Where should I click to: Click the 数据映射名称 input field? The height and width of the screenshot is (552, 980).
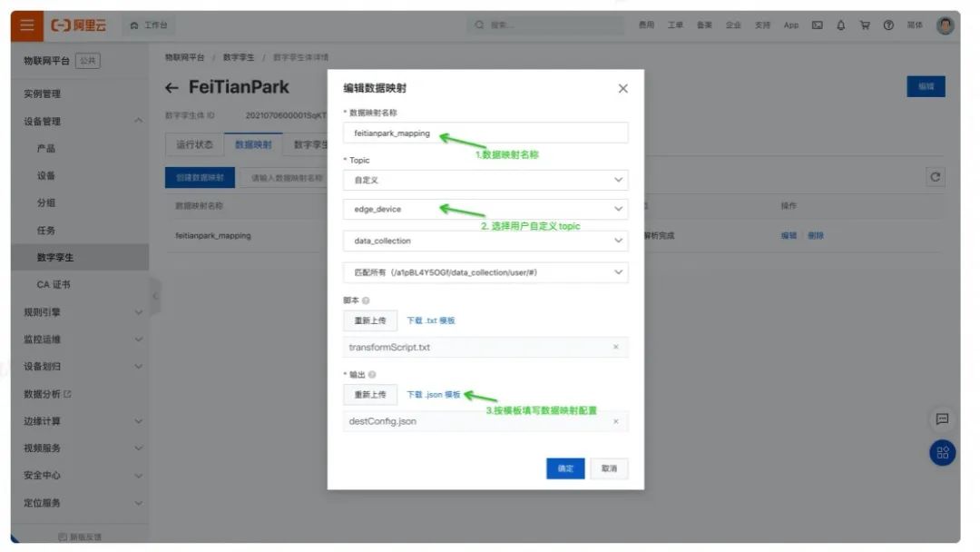point(485,133)
